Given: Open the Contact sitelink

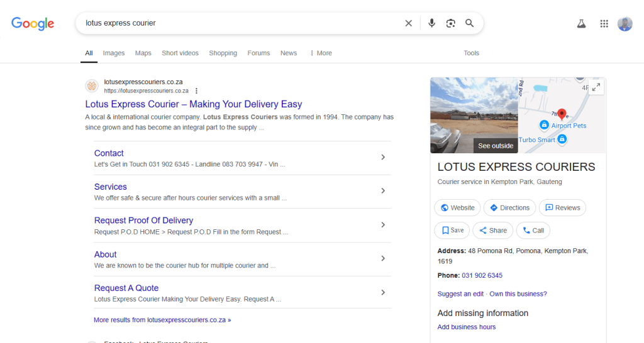Looking at the screenshot, I should click(x=109, y=153).
